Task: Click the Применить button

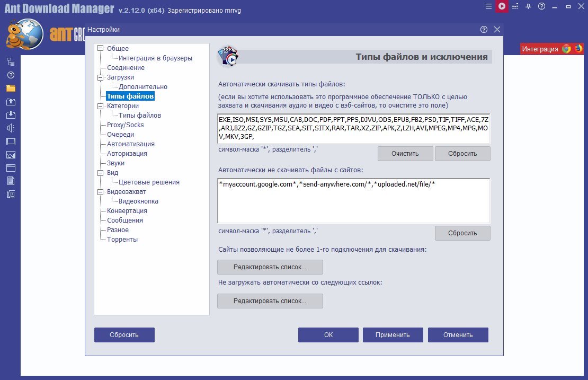Action: (393, 335)
